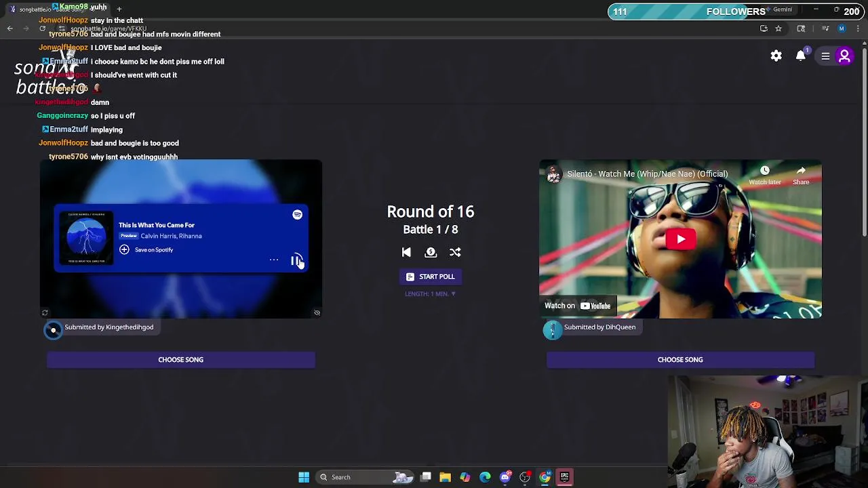
Task: Start the poll for this battle
Action: (431, 277)
